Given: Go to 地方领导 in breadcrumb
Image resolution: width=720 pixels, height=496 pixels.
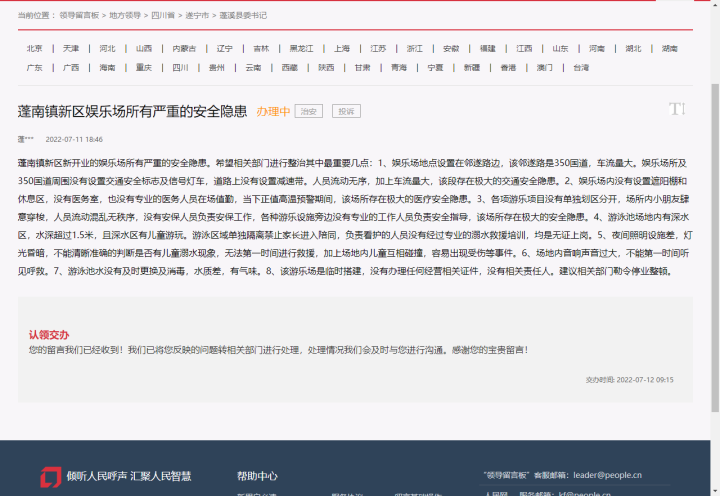Looking at the screenshot, I should point(125,15).
